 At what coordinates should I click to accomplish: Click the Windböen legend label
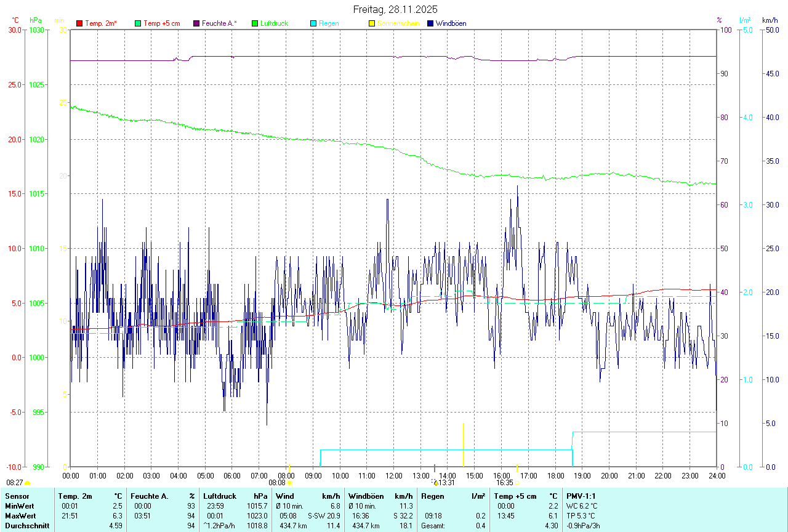point(451,23)
